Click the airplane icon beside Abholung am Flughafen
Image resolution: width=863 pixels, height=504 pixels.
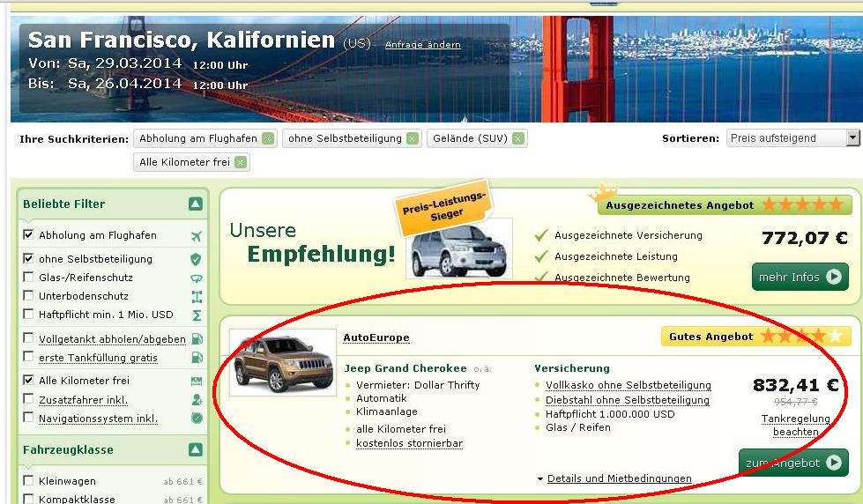196,236
